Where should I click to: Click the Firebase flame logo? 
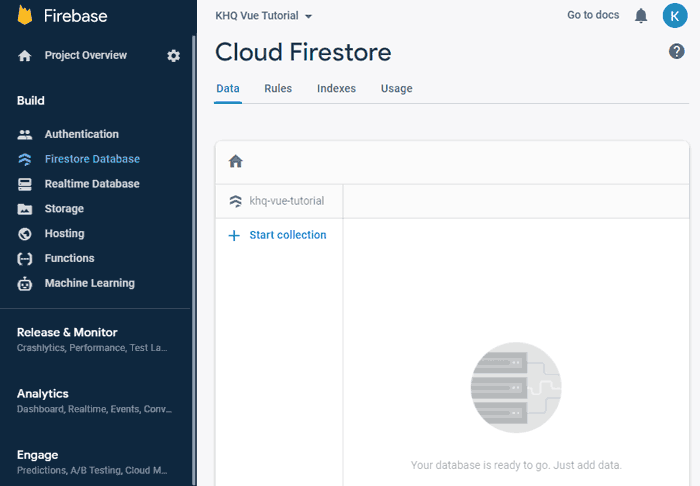pos(25,15)
